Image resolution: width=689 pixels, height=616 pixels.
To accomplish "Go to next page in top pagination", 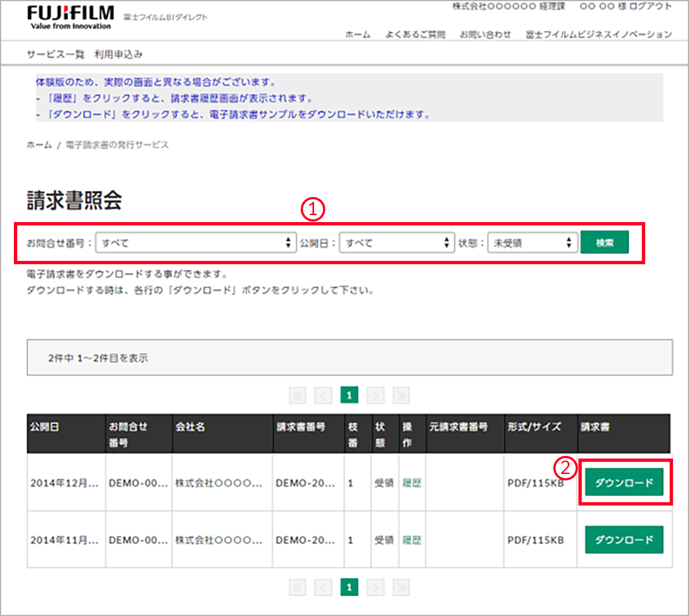I will tap(375, 395).
